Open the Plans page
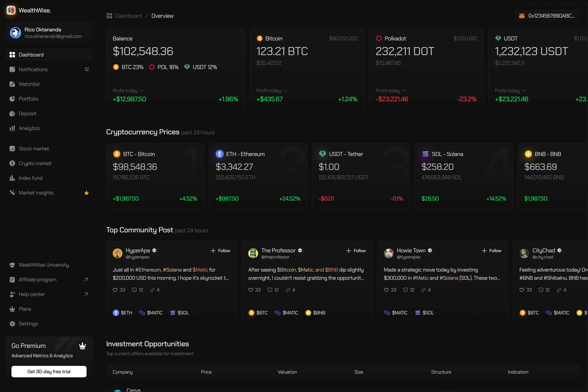This screenshot has height=392, width=588. (49, 309)
